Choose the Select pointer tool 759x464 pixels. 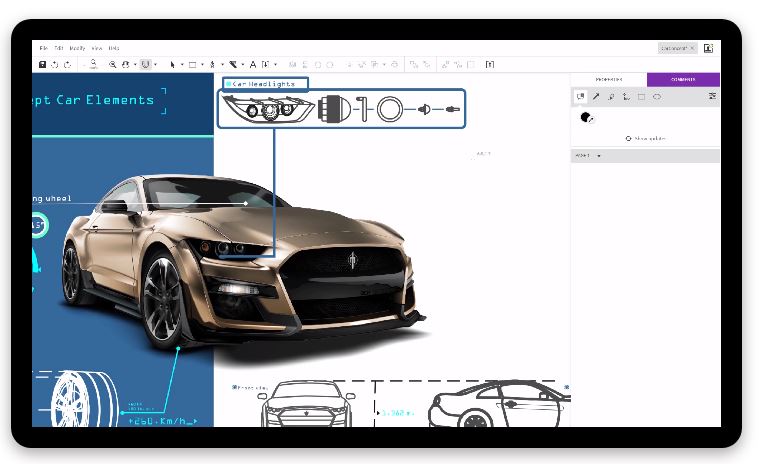[x=172, y=64]
